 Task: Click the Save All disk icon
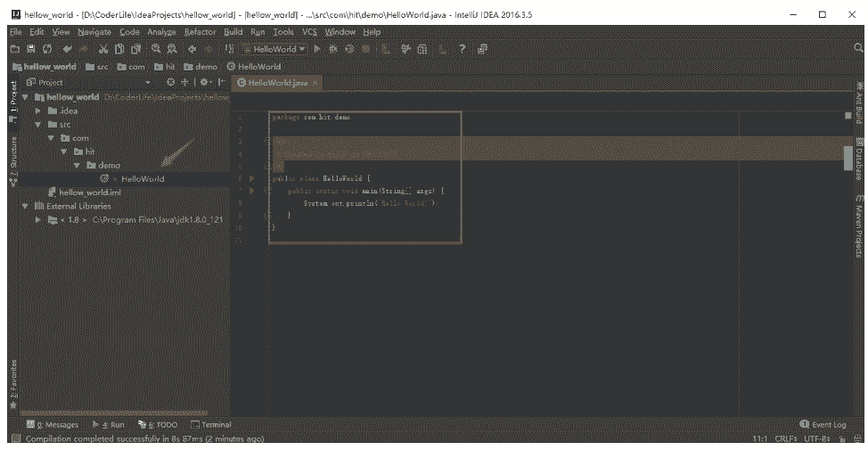31,49
